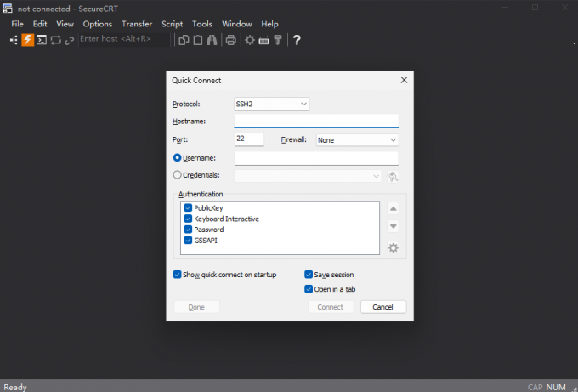The height and width of the screenshot is (392, 578).
Task: Open the Options menu
Action: (x=97, y=24)
